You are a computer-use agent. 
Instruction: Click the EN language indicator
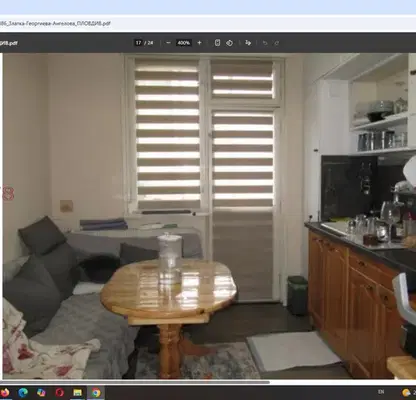point(381,392)
